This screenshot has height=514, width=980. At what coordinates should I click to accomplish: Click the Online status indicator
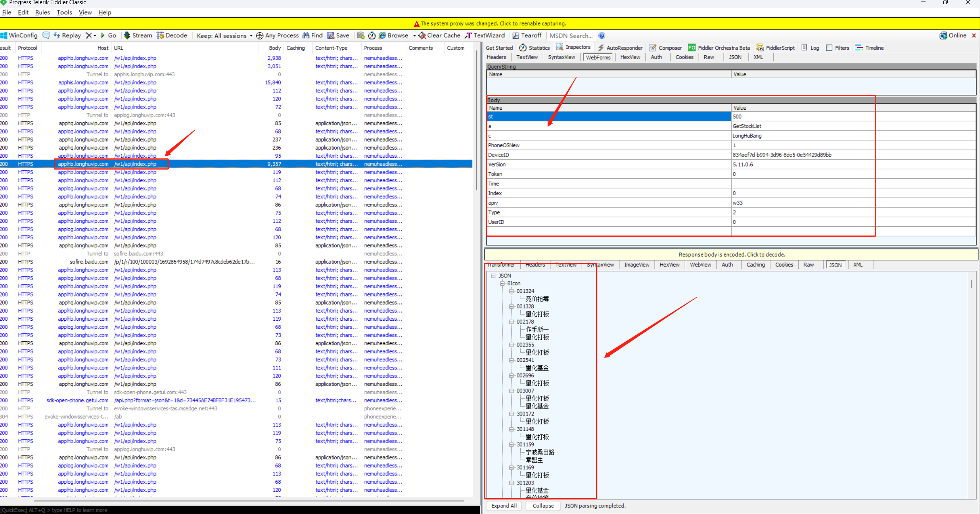click(953, 35)
